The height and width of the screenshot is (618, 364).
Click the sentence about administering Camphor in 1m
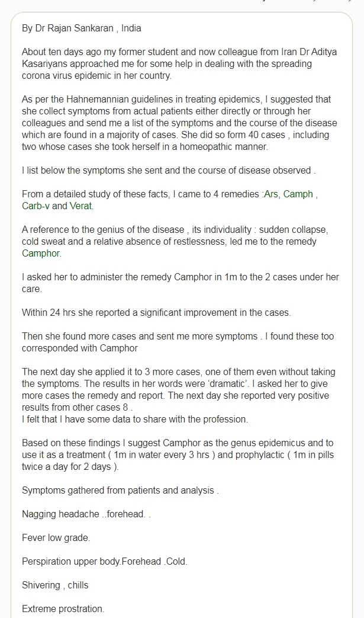coord(181,283)
